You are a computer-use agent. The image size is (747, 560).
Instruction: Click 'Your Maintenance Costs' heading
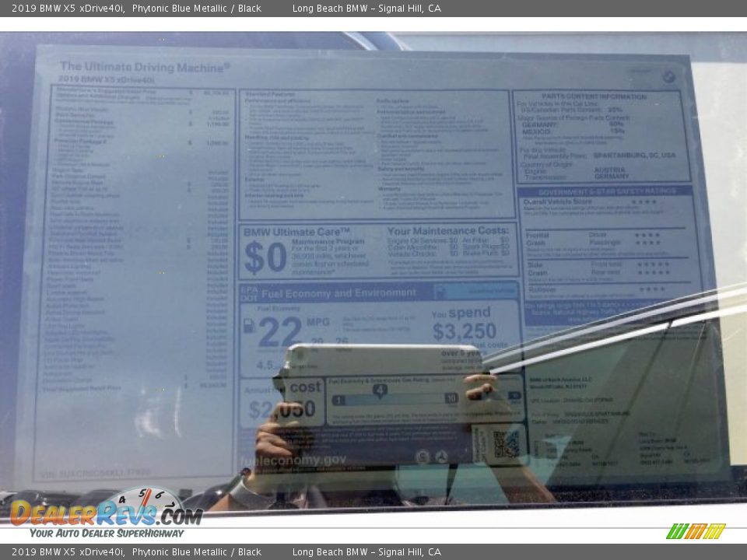coord(447,231)
